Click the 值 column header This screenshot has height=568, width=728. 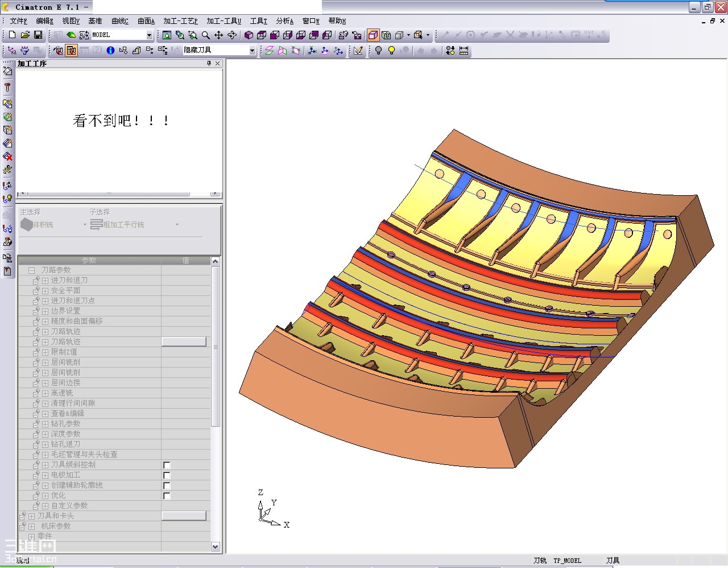(x=186, y=261)
